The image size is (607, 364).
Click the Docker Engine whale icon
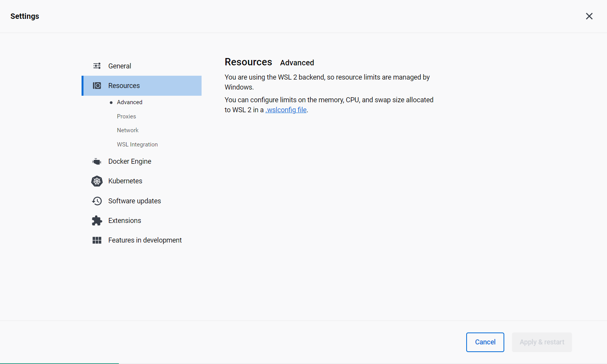(x=97, y=161)
